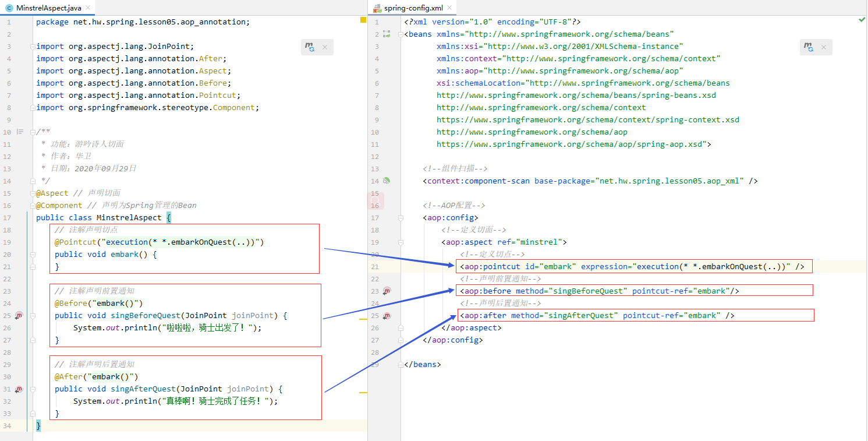The image size is (868, 441).
Task: Click gutter method icon on XML line 25
Action: pos(386,315)
